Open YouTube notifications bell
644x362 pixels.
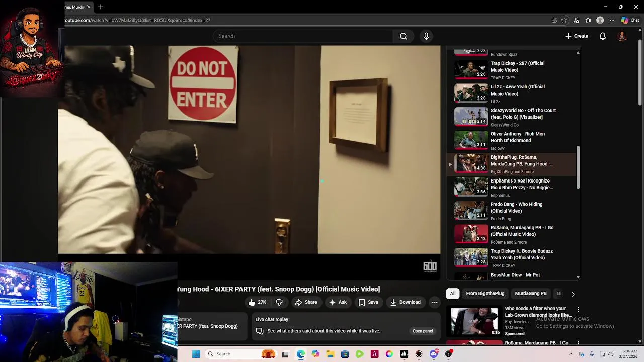coord(603,36)
